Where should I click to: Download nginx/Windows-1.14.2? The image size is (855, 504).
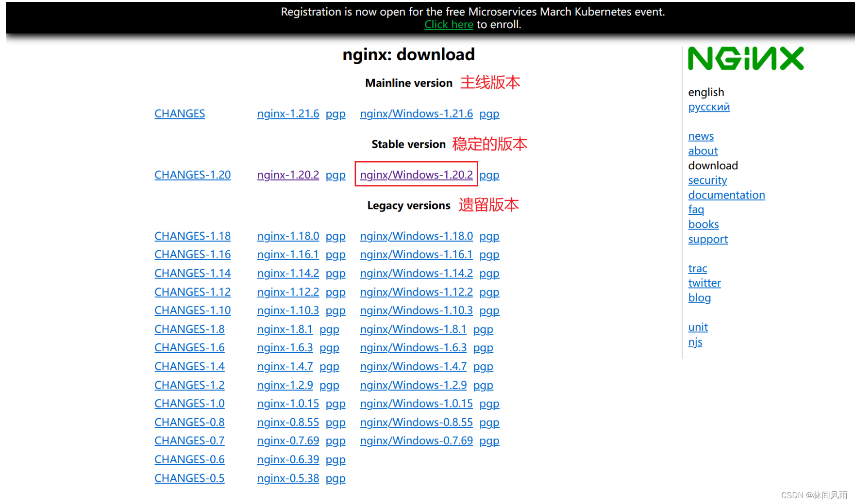click(416, 273)
